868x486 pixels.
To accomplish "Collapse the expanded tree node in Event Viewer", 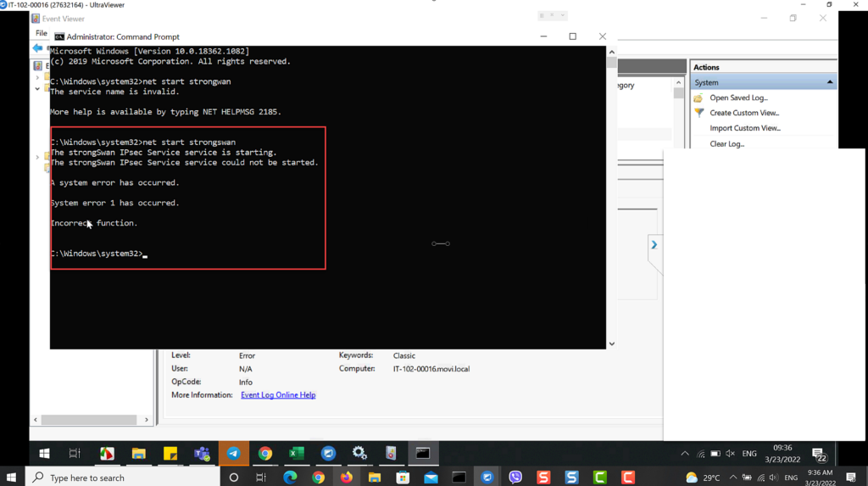I will pos(37,88).
